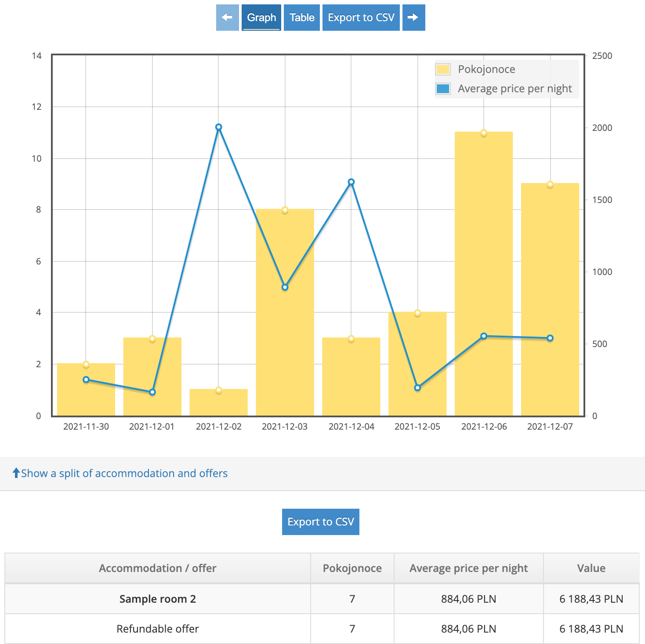This screenshot has height=644, width=645.
Task: Click the right arrow navigation button
Action: pos(413,18)
